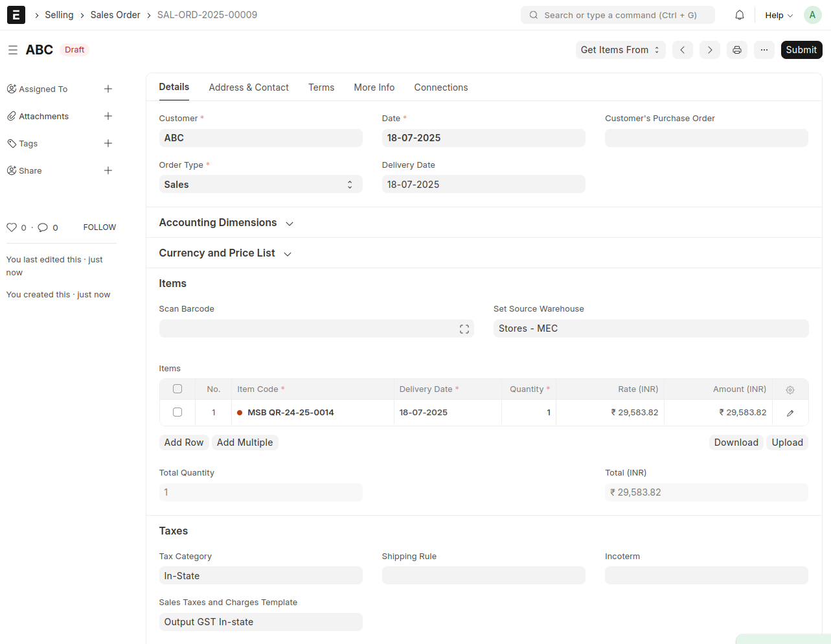Select row 1 item checkbox
This screenshot has height=644, width=831.
click(x=177, y=413)
